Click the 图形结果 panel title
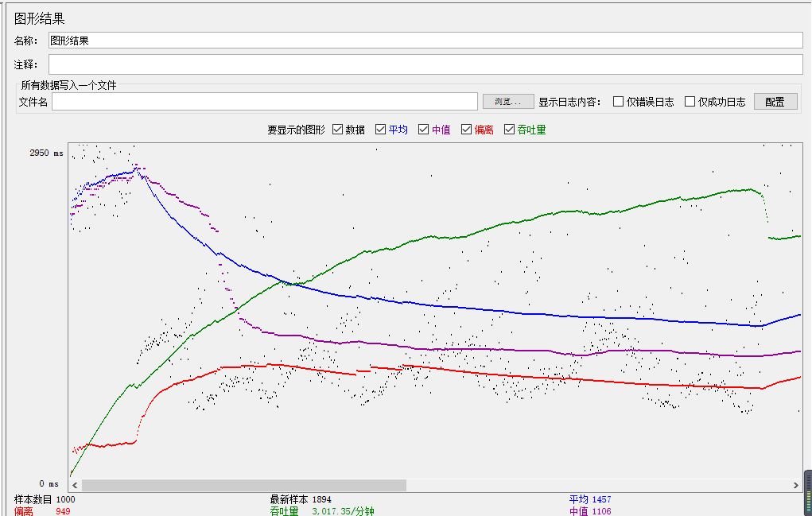 point(39,18)
